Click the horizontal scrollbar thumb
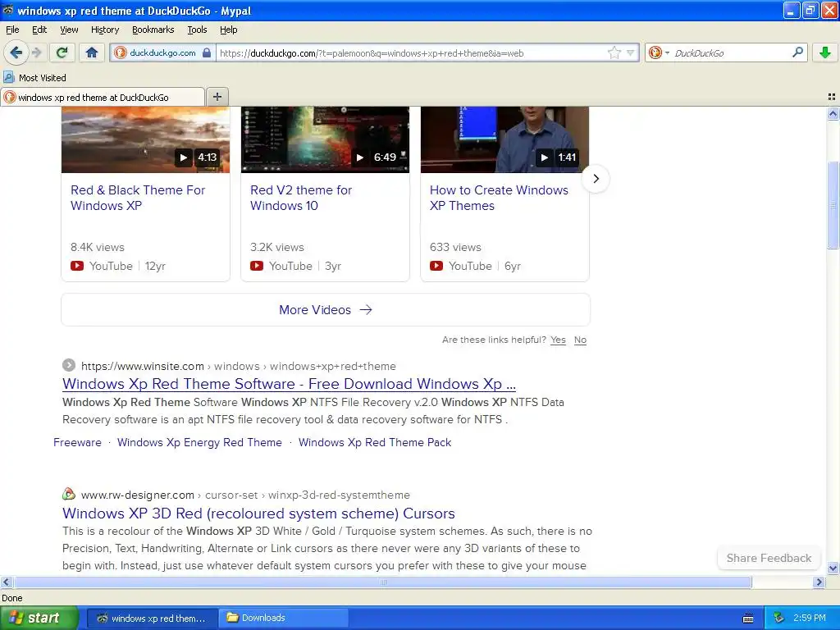840x630 pixels. coord(382,582)
